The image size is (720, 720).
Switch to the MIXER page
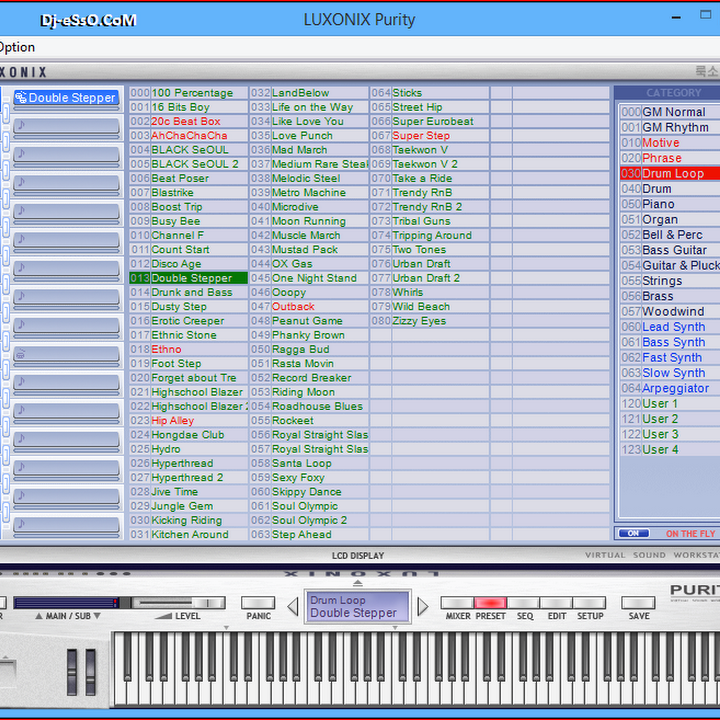click(x=457, y=602)
